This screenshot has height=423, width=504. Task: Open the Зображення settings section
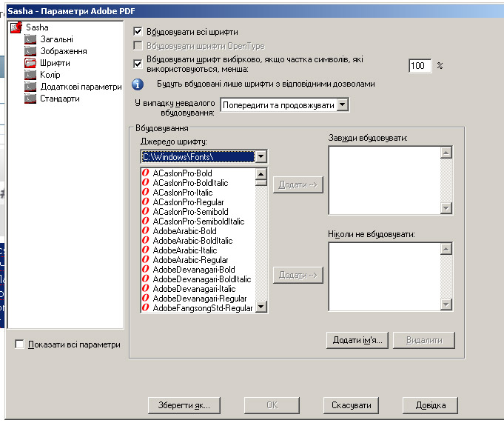point(64,51)
